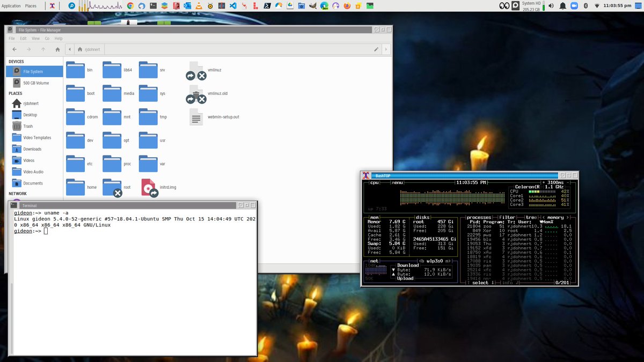This screenshot has width=644, height=362.
Task: Select the zoo process row in BashTOP
Action: [x=519, y=226]
